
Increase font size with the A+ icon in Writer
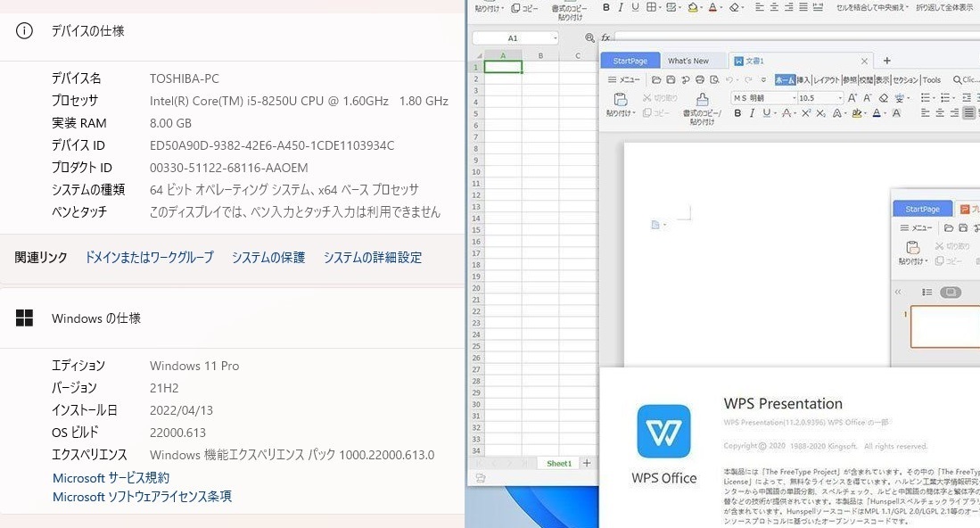pyautogui.click(x=852, y=98)
